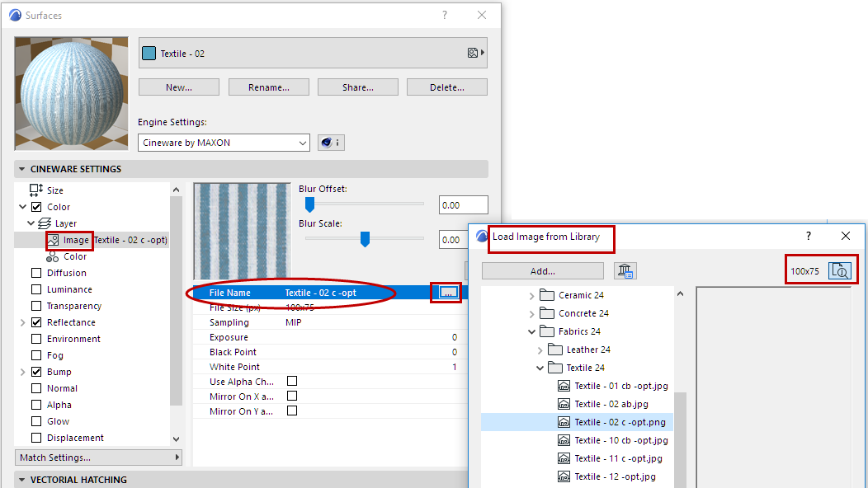This screenshot has width=868, height=488.
Task: Click the Concrete 24 folder icon
Action: (x=547, y=313)
